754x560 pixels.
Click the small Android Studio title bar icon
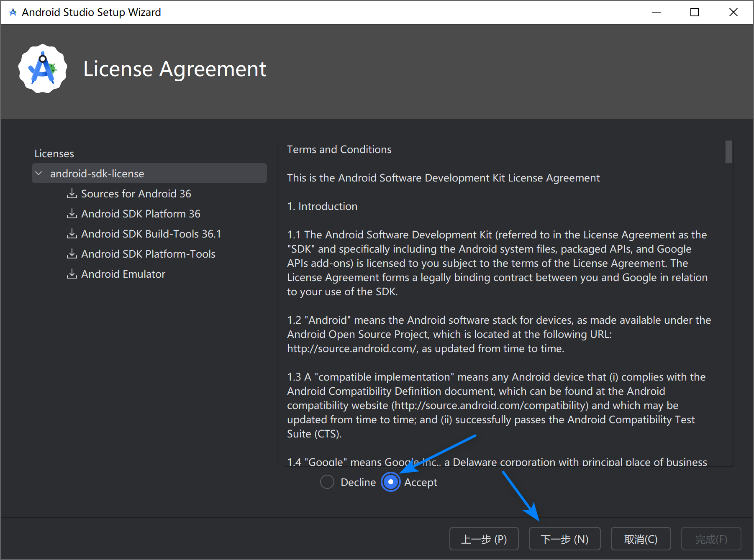coord(13,12)
